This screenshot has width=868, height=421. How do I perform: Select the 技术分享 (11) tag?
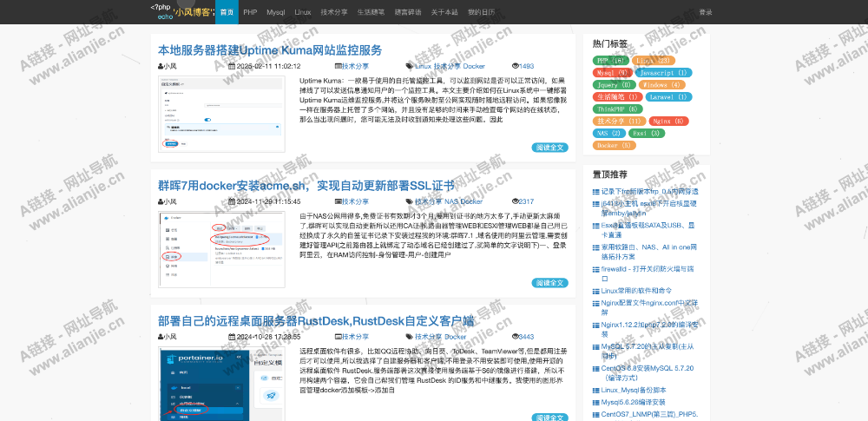click(x=619, y=122)
